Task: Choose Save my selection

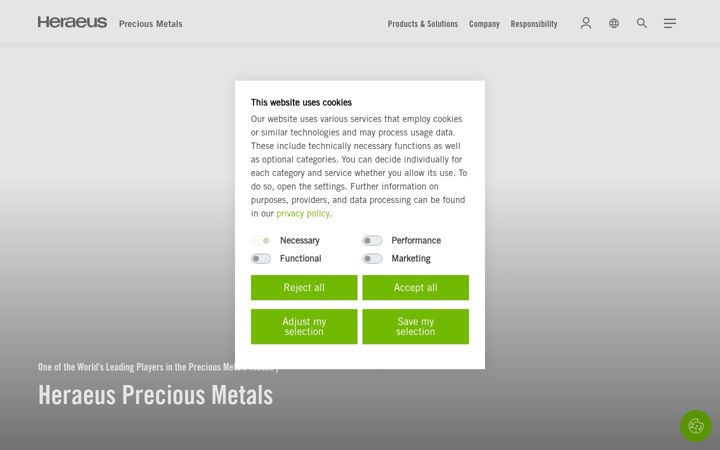Action: click(416, 326)
